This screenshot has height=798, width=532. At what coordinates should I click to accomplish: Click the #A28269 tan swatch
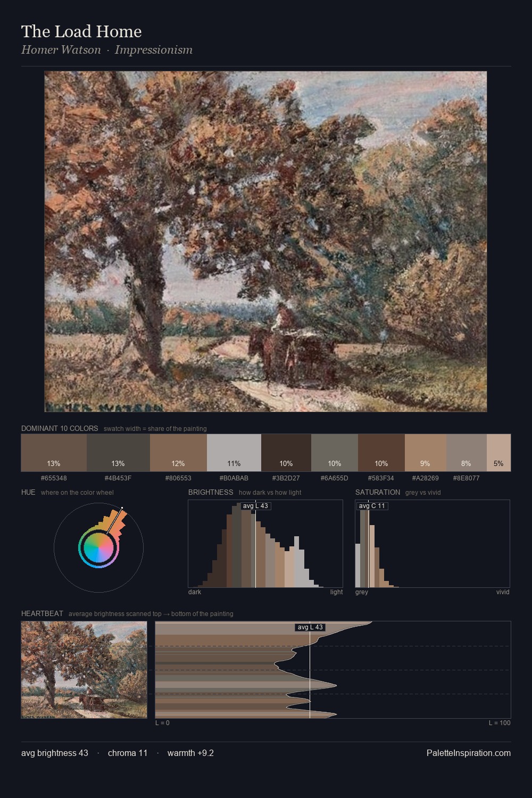(426, 453)
